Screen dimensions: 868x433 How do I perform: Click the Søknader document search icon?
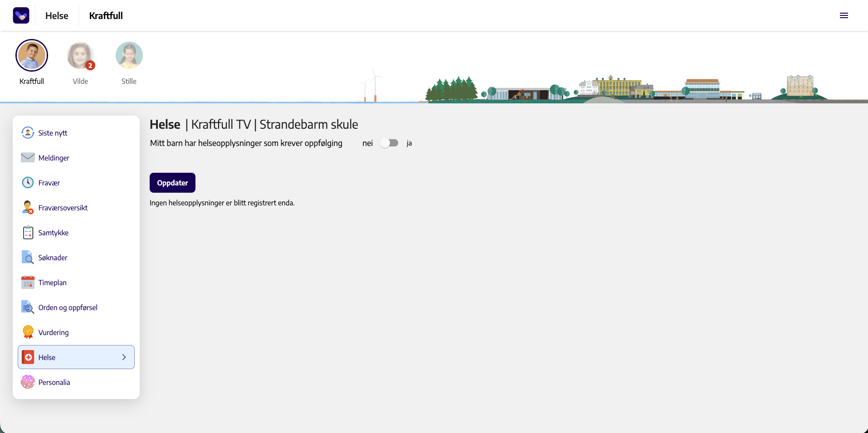tap(28, 257)
